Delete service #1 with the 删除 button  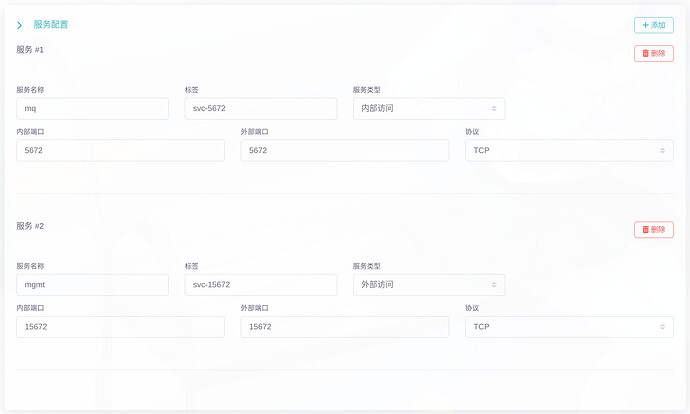click(x=653, y=53)
